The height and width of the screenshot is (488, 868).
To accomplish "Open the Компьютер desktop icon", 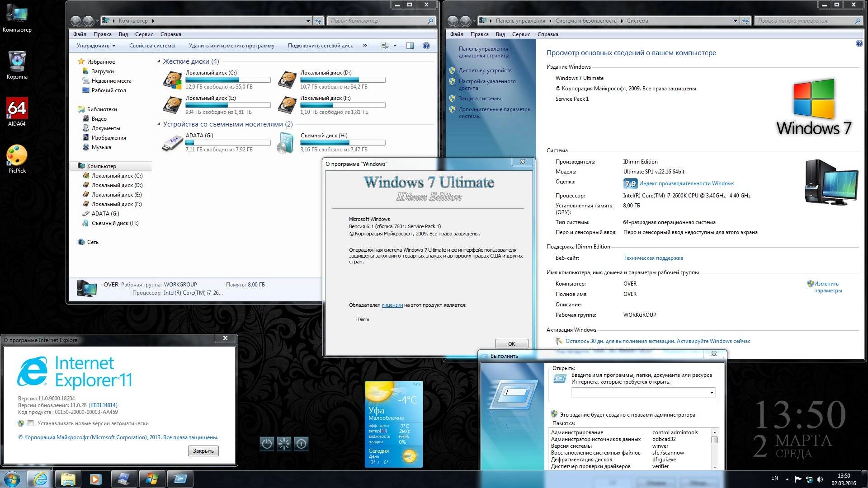I will point(17,18).
